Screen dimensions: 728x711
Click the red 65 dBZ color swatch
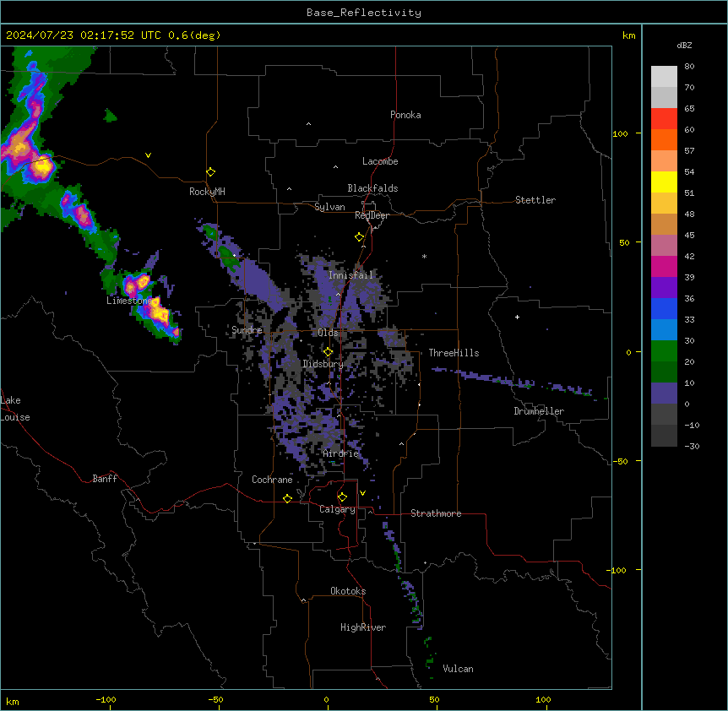(x=664, y=118)
